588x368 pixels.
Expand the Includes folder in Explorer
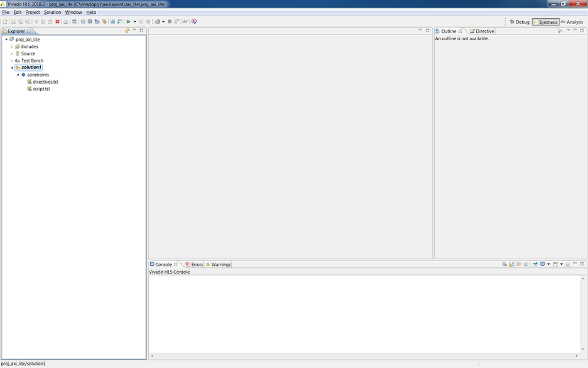click(x=11, y=46)
